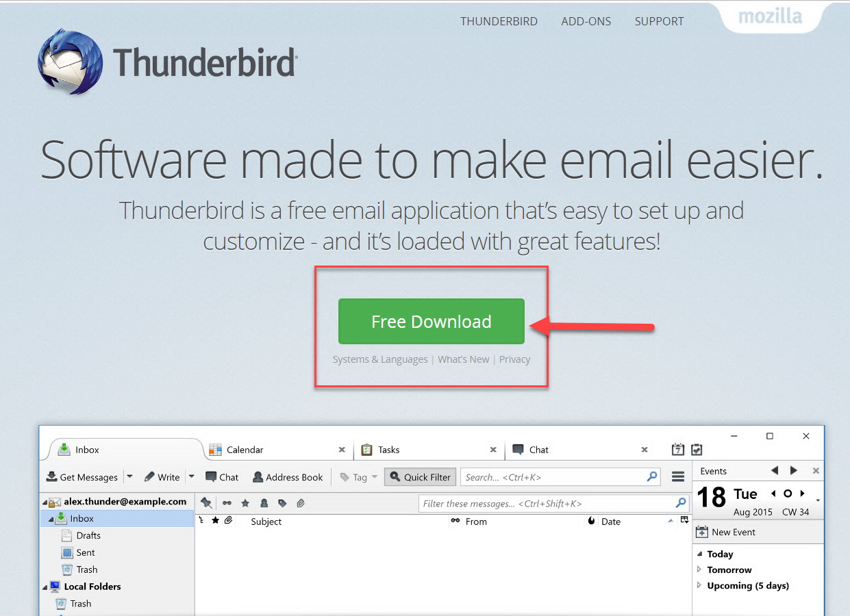Screen dimensions: 850x616
Task: Toggle the tags filter in quick filter bar
Action: point(282,503)
